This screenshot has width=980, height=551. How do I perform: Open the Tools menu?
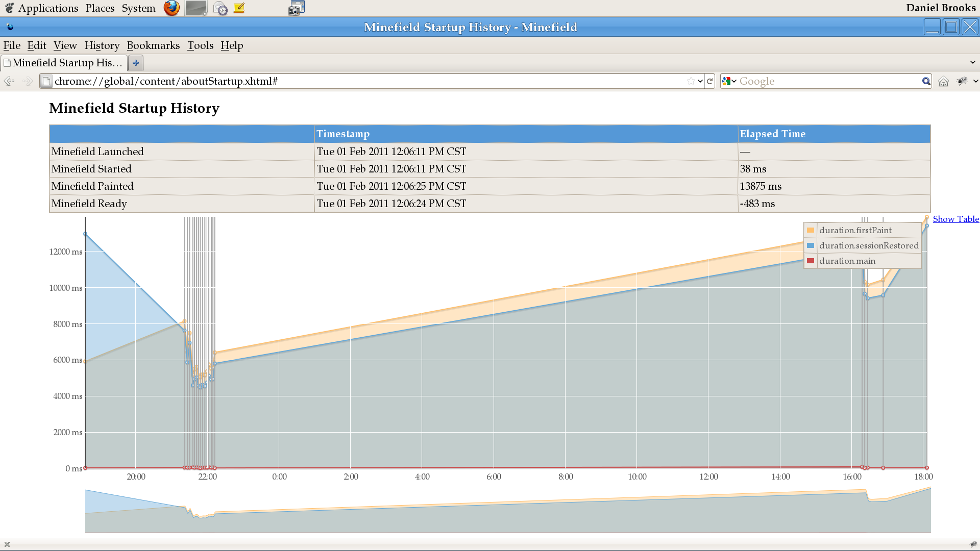(x=200, y=45)
